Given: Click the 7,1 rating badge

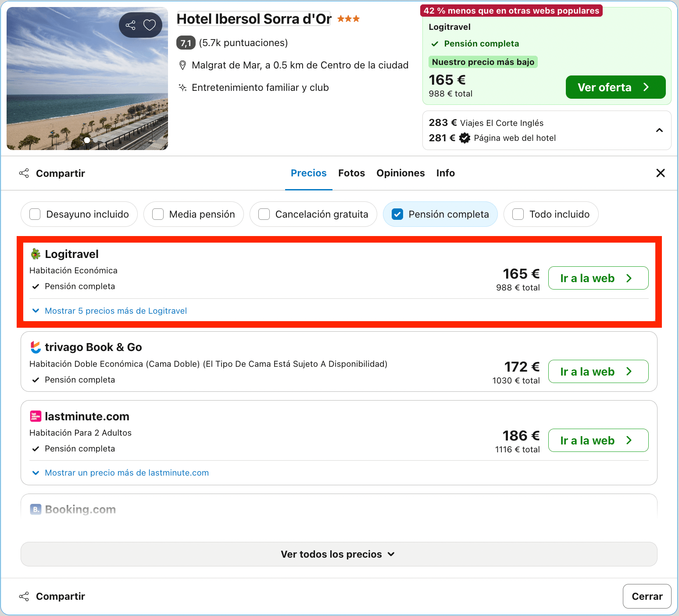Looking at the screenshot, I should tap(186, 43).
